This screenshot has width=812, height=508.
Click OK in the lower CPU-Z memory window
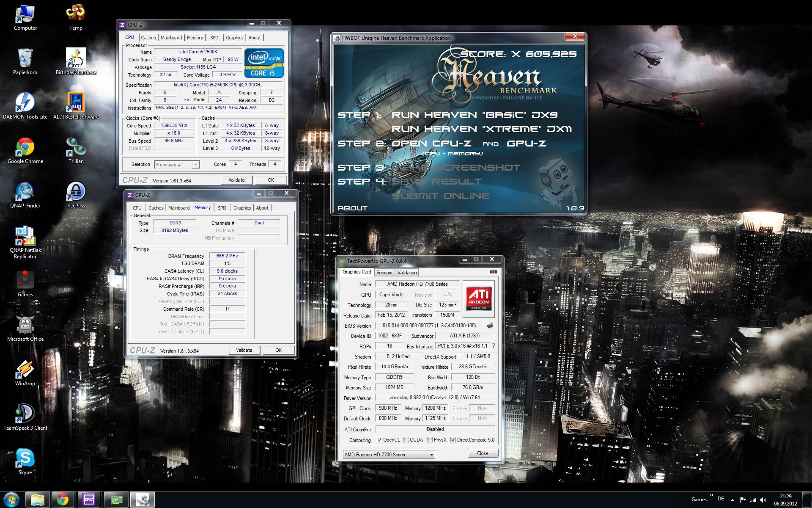coord(278,350)
